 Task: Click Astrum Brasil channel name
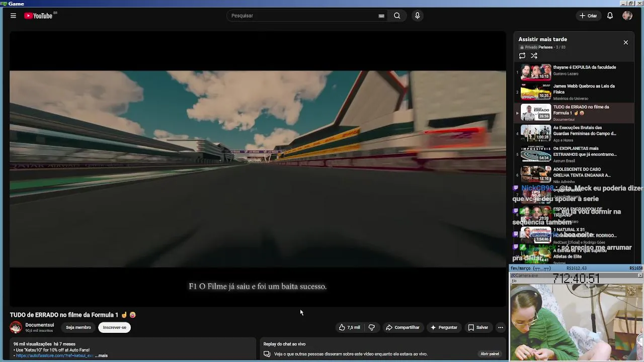[564, 161]
